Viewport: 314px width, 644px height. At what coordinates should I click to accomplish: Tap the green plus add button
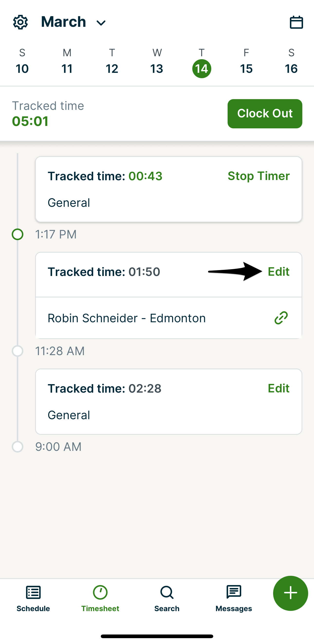click(x=290, y=593)
